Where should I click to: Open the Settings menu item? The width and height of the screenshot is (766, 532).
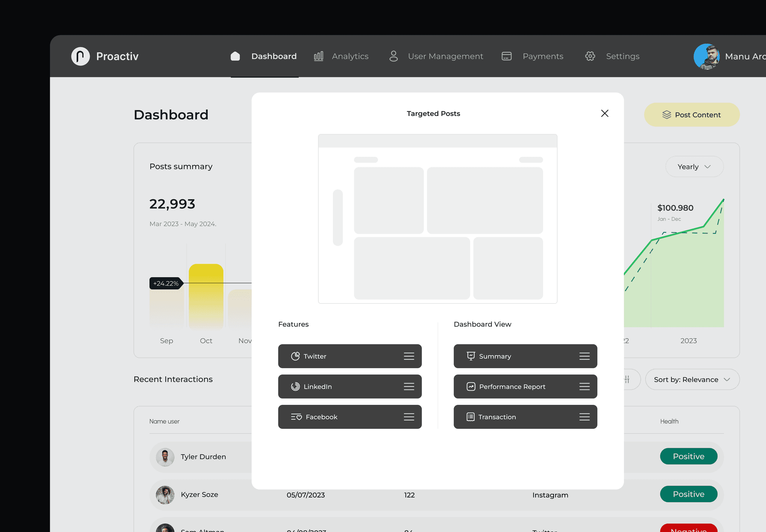pos(622,56)
